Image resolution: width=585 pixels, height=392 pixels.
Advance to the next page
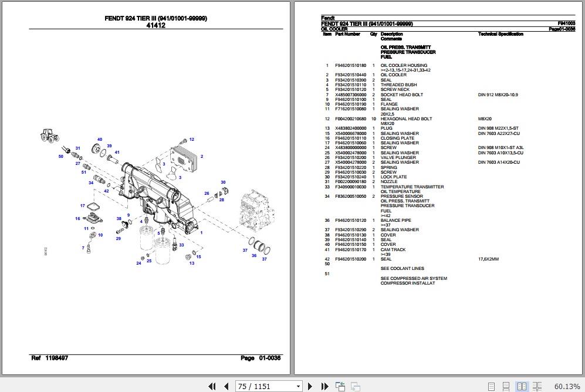(310, 386)
